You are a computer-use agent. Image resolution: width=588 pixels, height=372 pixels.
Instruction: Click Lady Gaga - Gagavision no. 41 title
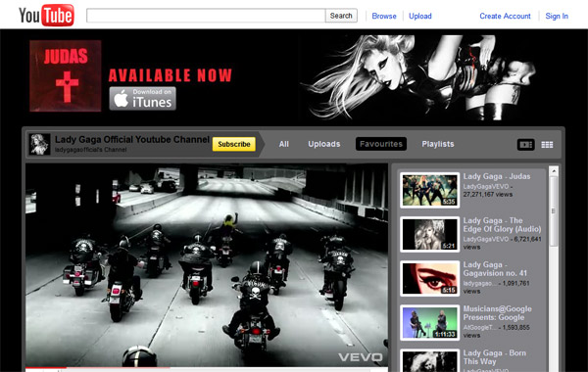(495, 269)
